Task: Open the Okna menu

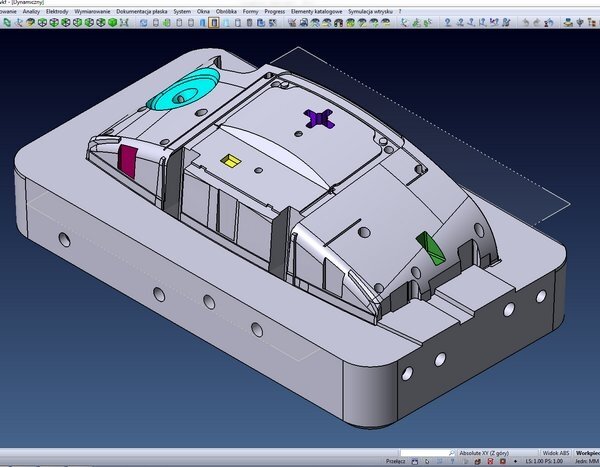Action: (x=203, y=11)
